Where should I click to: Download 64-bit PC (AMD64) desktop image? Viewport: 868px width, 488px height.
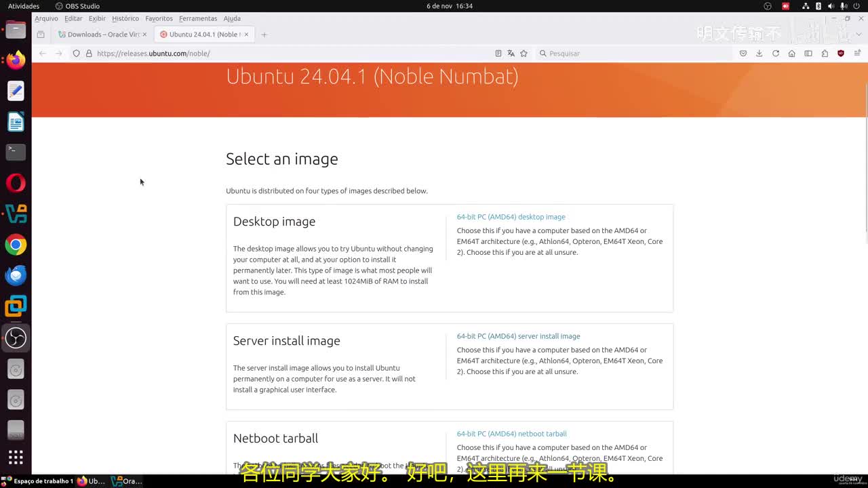tap(511, 217)
